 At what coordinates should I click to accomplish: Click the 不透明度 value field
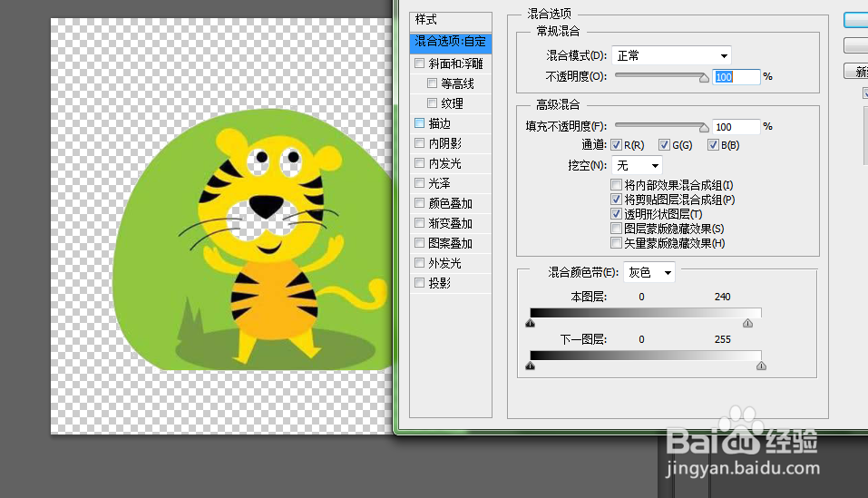736,77
